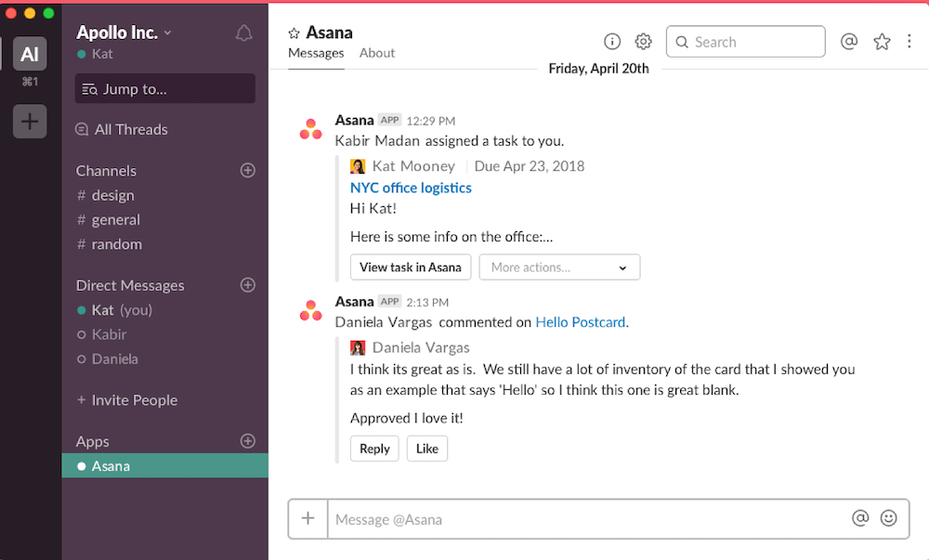Image resolution: width=929 pixels, height=560 pixels.
Task: Expand the Apollo Inc. workspace menu
Action: tap(124, 33)
